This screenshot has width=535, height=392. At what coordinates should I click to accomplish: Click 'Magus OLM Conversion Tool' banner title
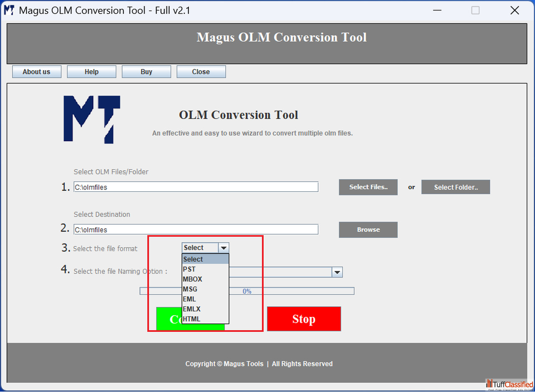pyautogui.click(x=282, y=38)
